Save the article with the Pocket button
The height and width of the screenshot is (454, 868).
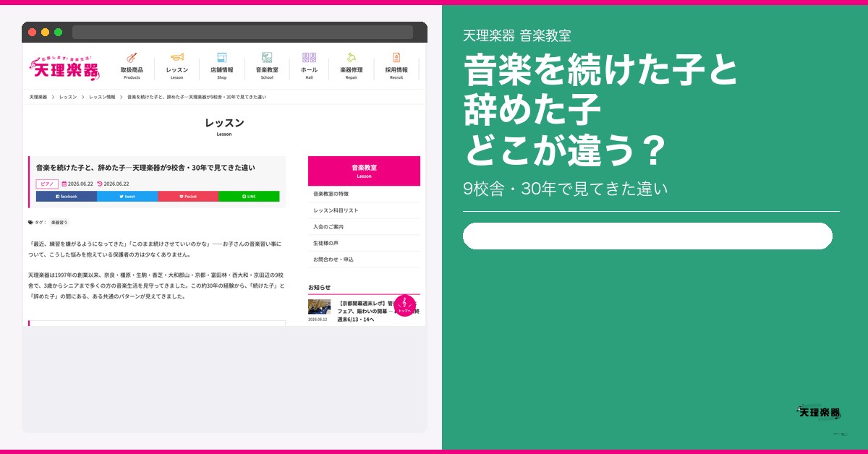(188, 196)
